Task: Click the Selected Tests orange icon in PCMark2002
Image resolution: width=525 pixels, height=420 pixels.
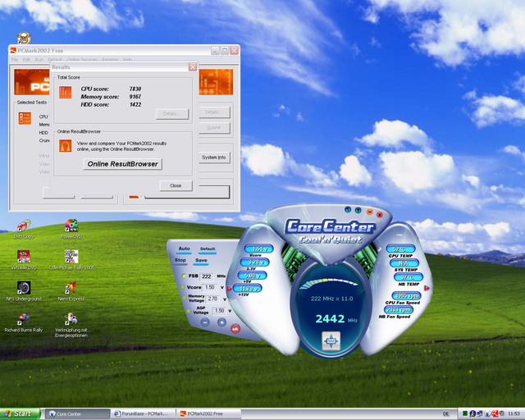Action: point(25,119)
